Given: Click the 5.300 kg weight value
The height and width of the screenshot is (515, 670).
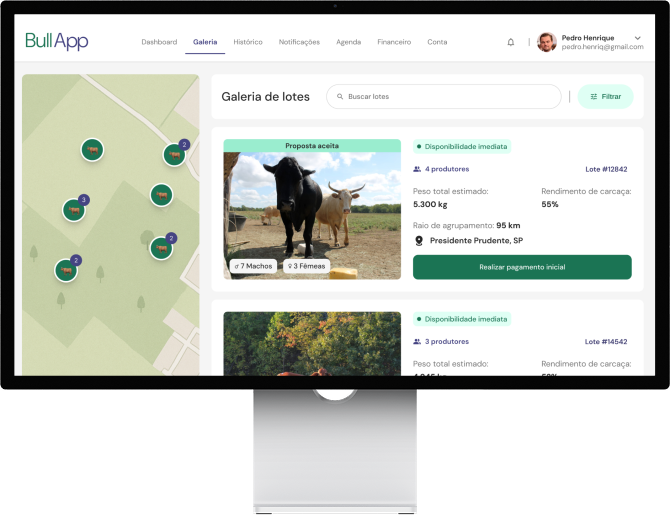Looking at the screenshot, I should (x=430, y=204).
